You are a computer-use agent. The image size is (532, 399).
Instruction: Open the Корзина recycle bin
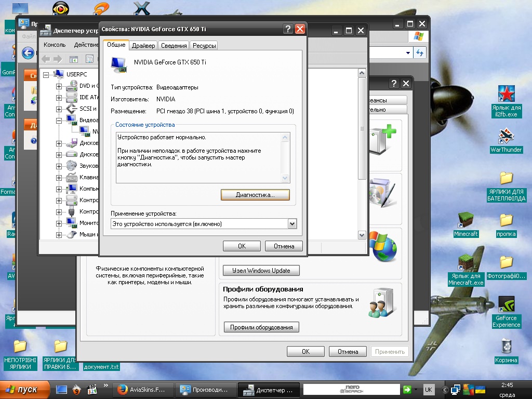click(506, 351)
